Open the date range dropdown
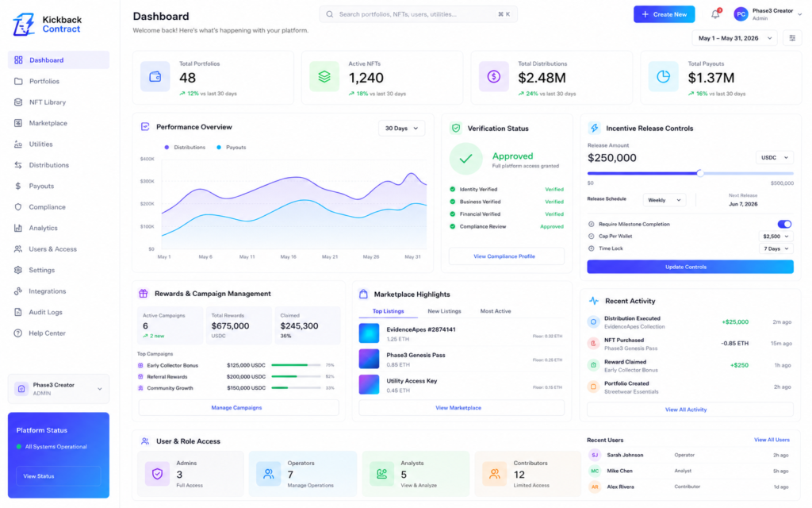This screenshot has height=508, width=812. pyautogui.click(x=734, y=38)
